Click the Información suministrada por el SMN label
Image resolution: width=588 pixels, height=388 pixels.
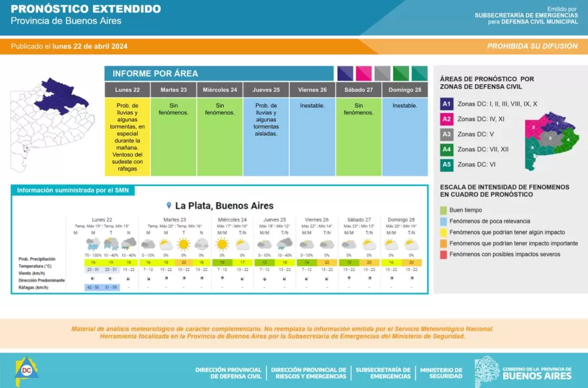coord(73,191)
